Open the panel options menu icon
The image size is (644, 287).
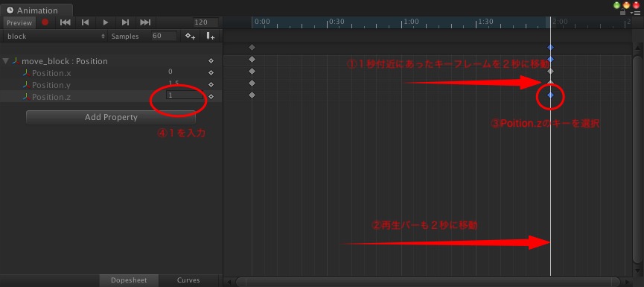coord(637,13)
